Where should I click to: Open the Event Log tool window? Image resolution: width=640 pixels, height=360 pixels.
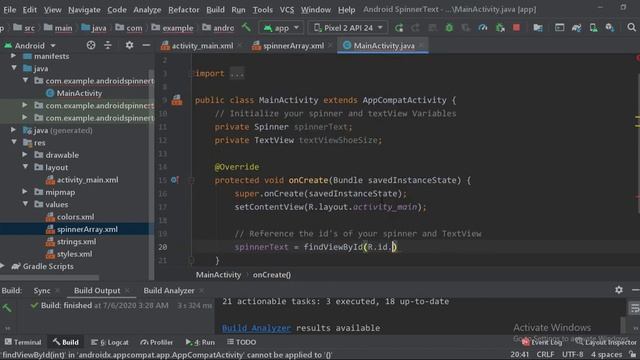pyautogui.click(x=542, y=342)
